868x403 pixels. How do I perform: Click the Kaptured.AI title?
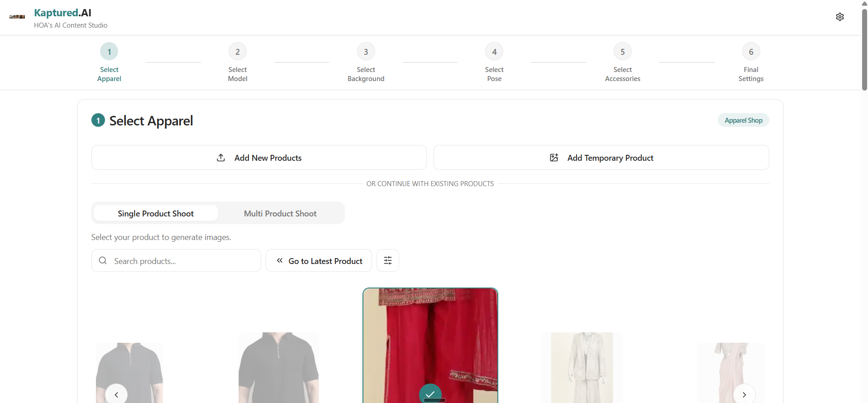click(x=62, y=13)
